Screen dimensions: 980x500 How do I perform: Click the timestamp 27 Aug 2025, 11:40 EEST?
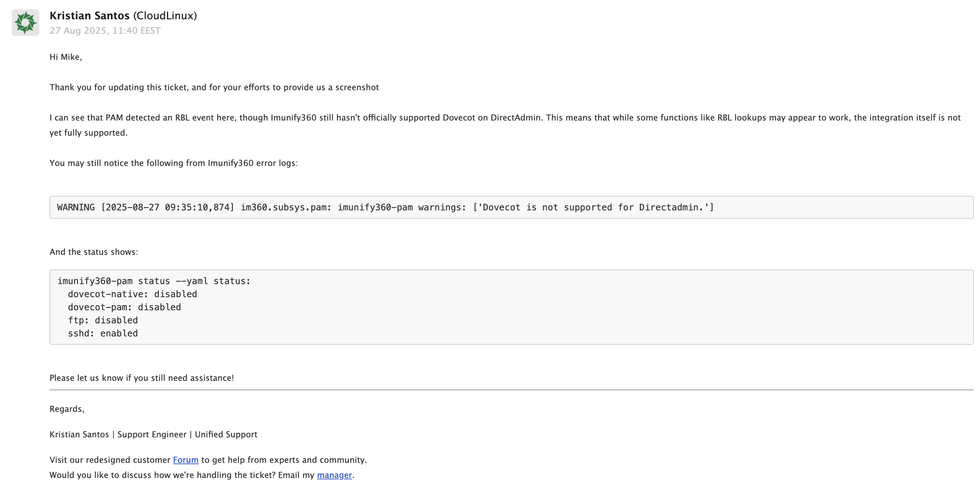pyautogui.click(x=105, y=30)
